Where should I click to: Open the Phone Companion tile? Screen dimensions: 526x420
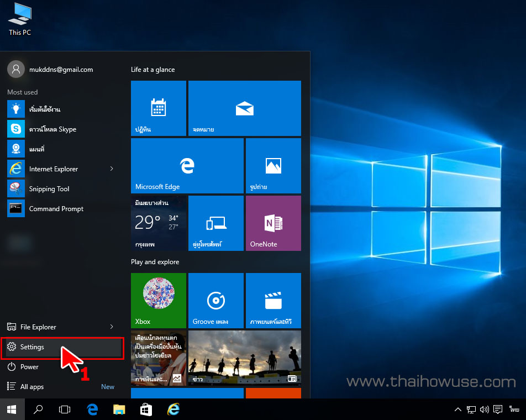(x=216, y=223)
